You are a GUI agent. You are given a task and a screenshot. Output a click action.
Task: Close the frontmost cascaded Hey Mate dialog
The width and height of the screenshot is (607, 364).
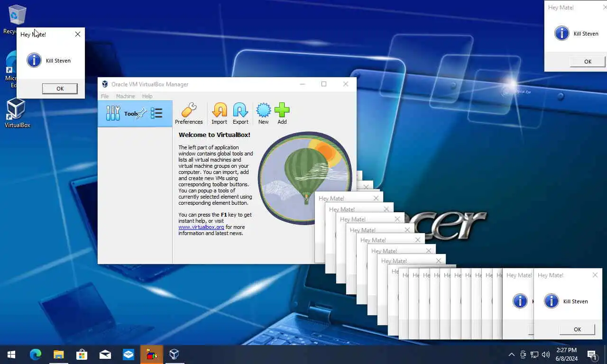(595, 275)
